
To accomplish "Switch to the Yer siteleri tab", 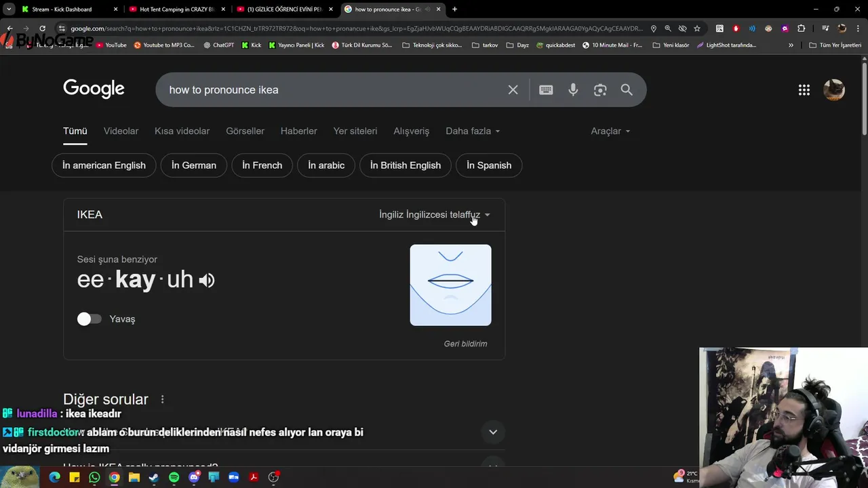I will (355, 131).
